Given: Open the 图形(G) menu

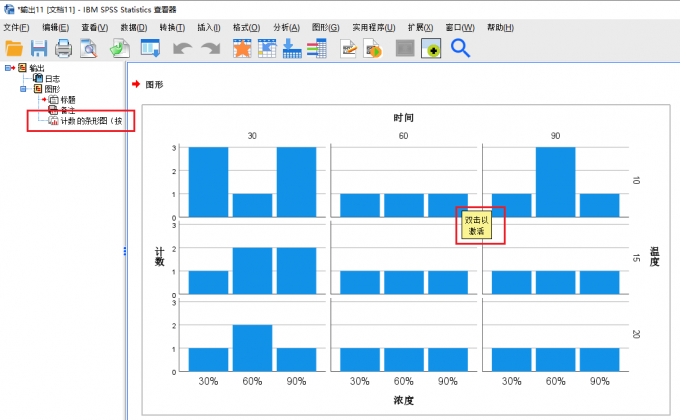Looking at the screenshot, I should point(325,28).
